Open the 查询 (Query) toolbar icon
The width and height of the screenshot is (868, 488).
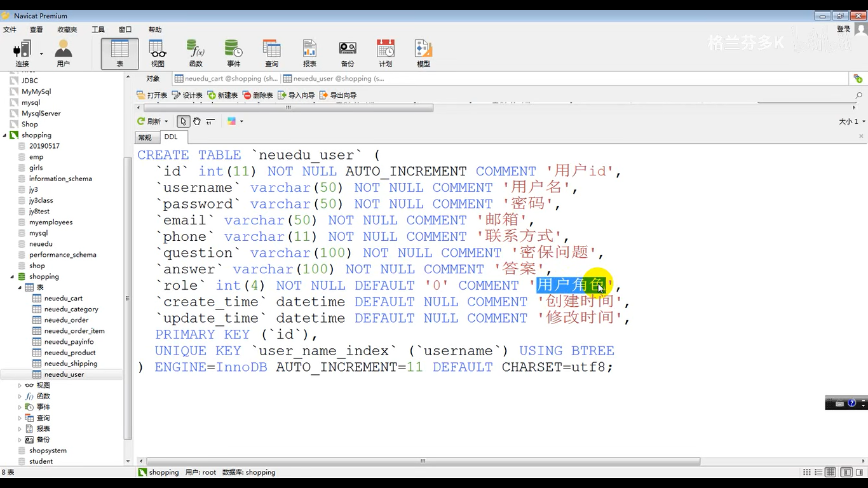(272, 53)
